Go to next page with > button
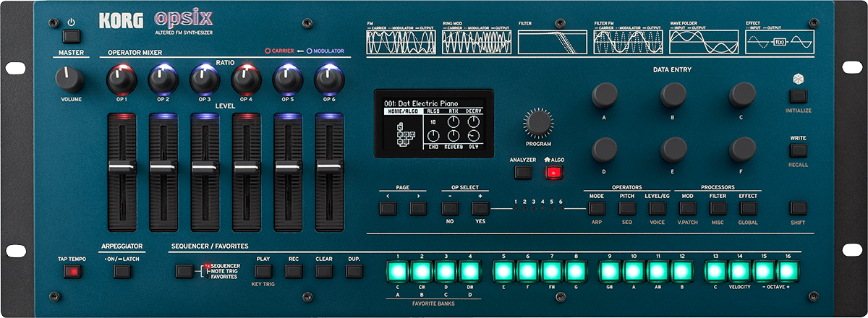Viewport: 868px width, 318px height. point(417,208)
